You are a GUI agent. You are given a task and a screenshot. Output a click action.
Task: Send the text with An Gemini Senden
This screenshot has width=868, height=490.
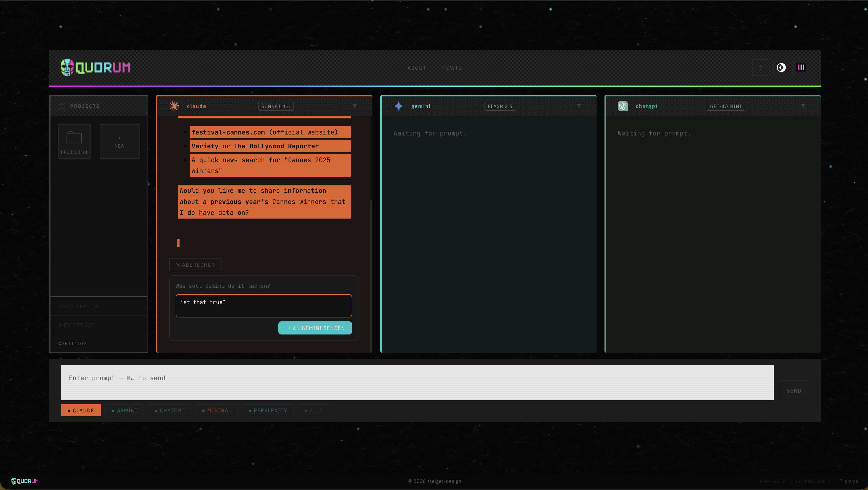[x=315, y=328]
